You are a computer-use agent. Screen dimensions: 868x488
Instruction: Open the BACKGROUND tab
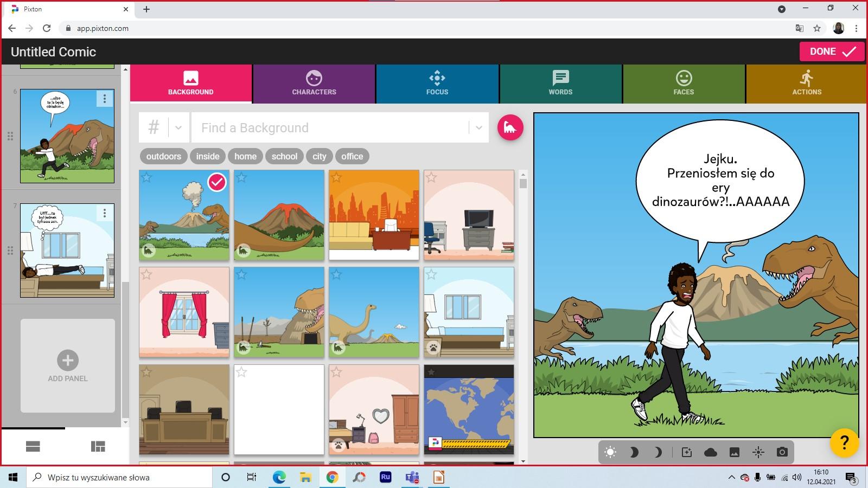click(191, 84)
